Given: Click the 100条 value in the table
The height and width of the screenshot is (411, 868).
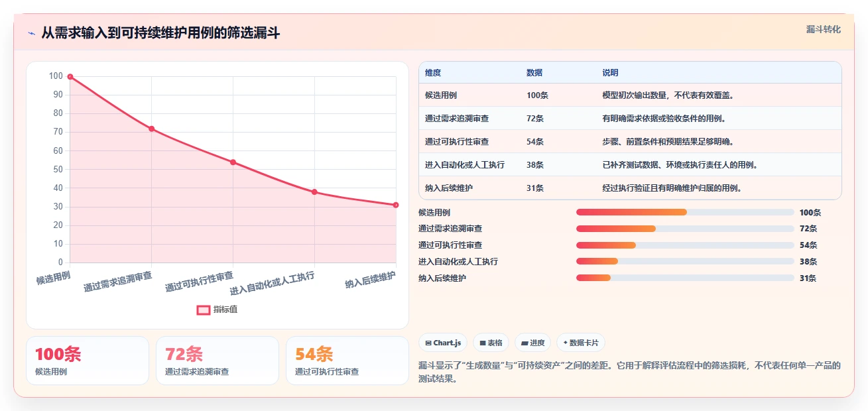Looking at the screenshot, I should (538, 95).
